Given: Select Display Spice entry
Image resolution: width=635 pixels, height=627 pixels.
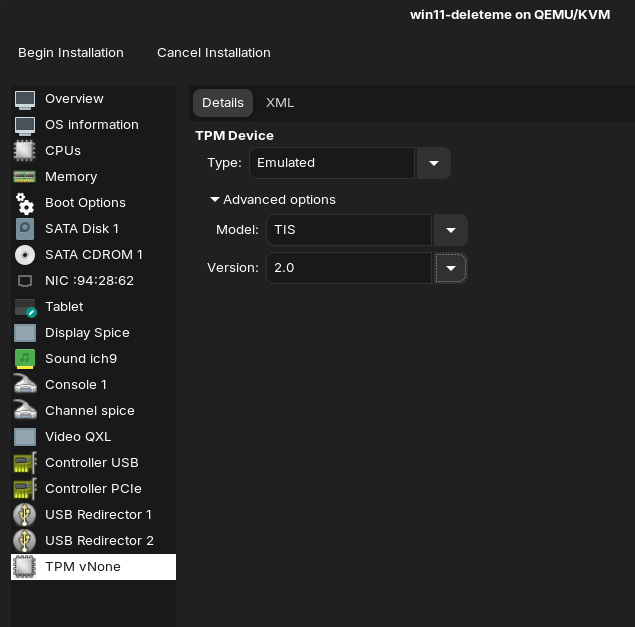Looking at the screenshot, I should point(94,333).
